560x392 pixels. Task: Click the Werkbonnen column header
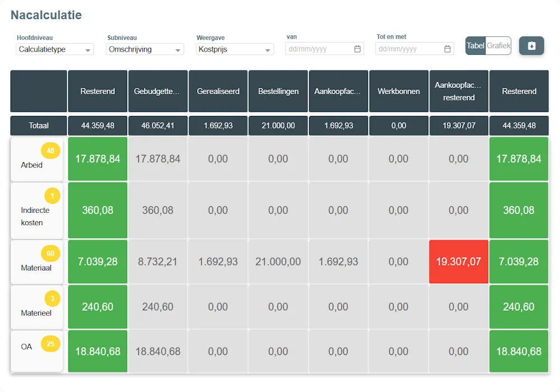pyautogui.click(x=399, y=91)
